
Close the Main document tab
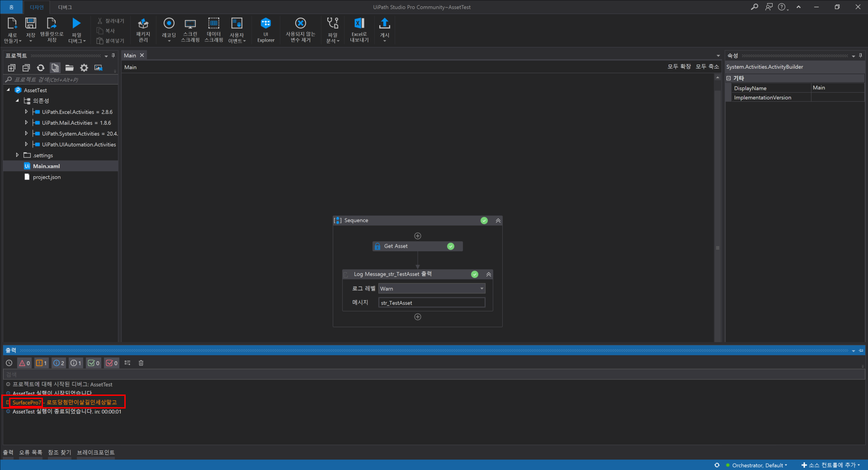[x=142, y=55]
